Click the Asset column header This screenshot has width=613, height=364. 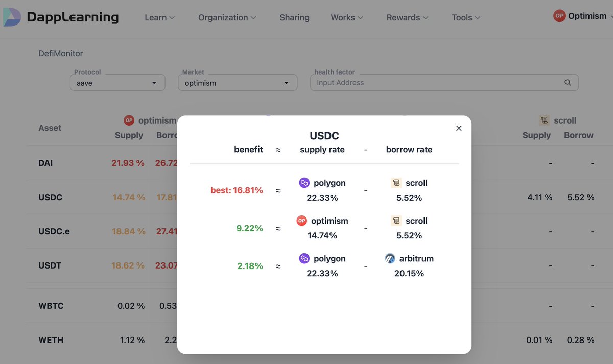point(50,128)
